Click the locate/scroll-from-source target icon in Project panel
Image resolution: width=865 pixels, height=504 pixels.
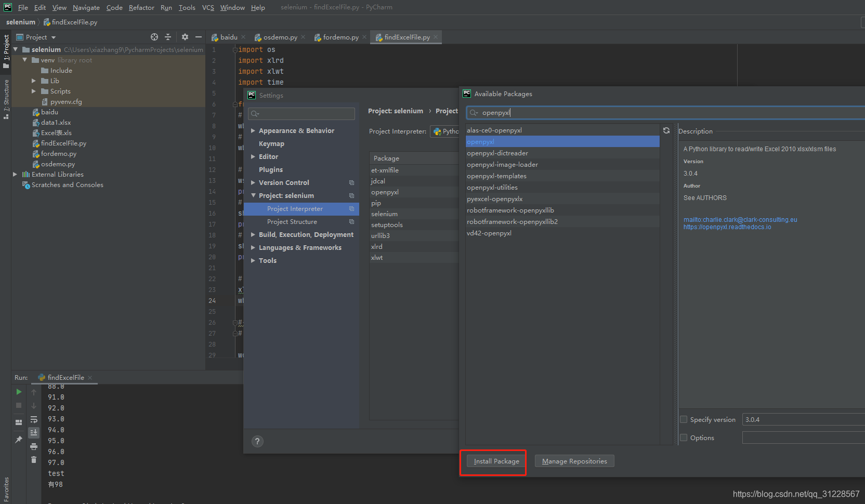pos(154,37)
